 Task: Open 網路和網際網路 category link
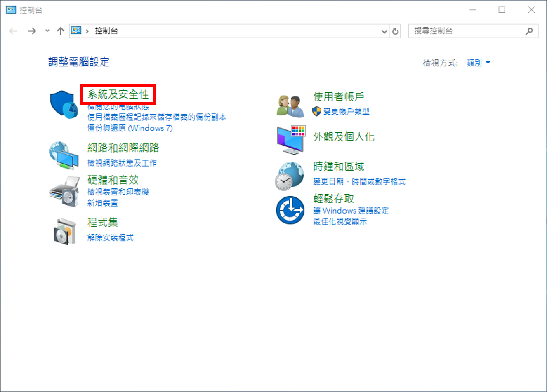123,148
